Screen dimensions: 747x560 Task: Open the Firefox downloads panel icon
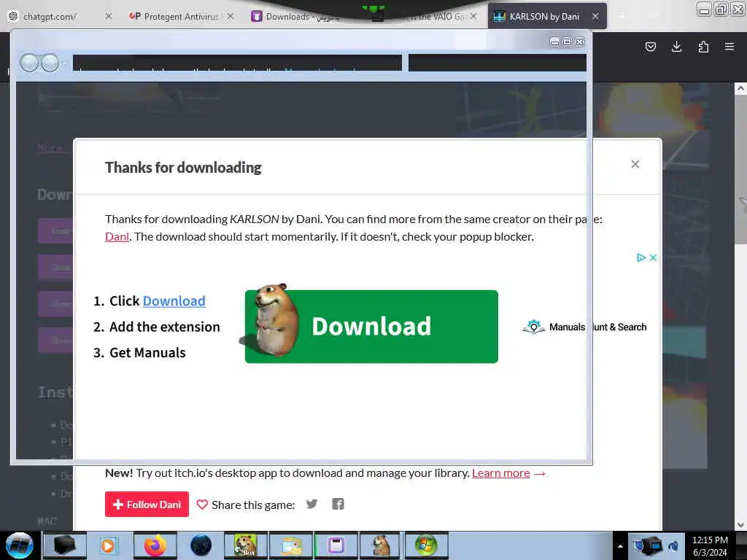676,47
